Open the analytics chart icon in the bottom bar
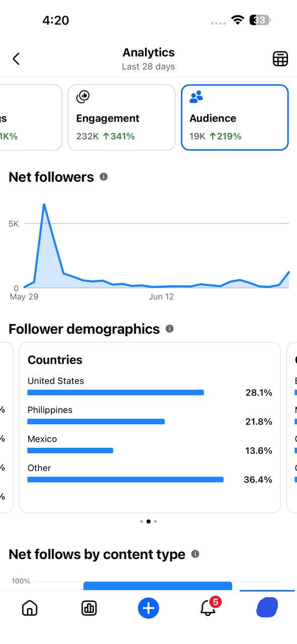 pos(89,608)
